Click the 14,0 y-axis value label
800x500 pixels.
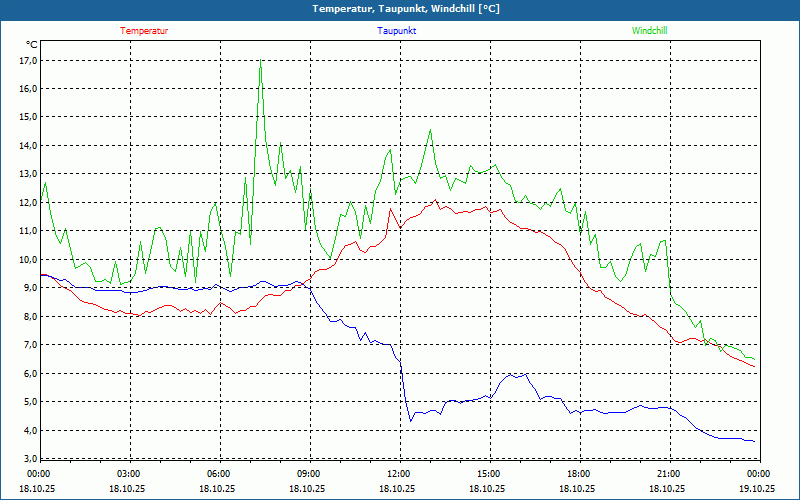point(28,146)
